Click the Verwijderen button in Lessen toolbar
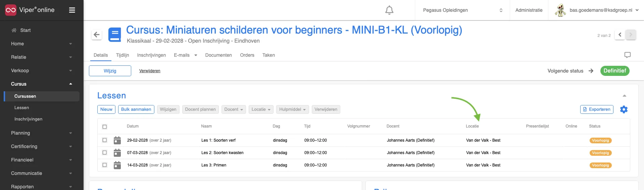Image resolution: width=644 pixels, height=190 pixels. click(326, 109)
